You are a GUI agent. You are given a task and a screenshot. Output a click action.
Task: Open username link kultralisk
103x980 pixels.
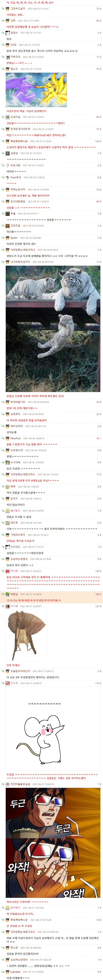(x=15, y=972)
